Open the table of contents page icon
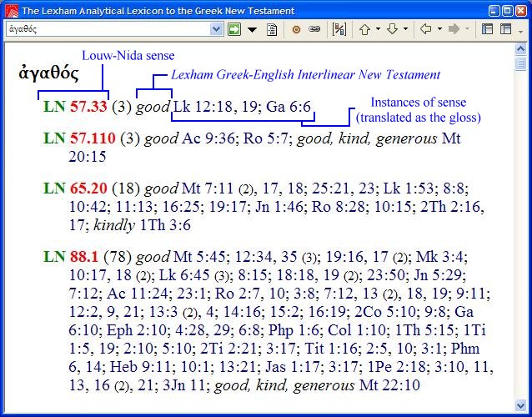 (x=272, y=29)
